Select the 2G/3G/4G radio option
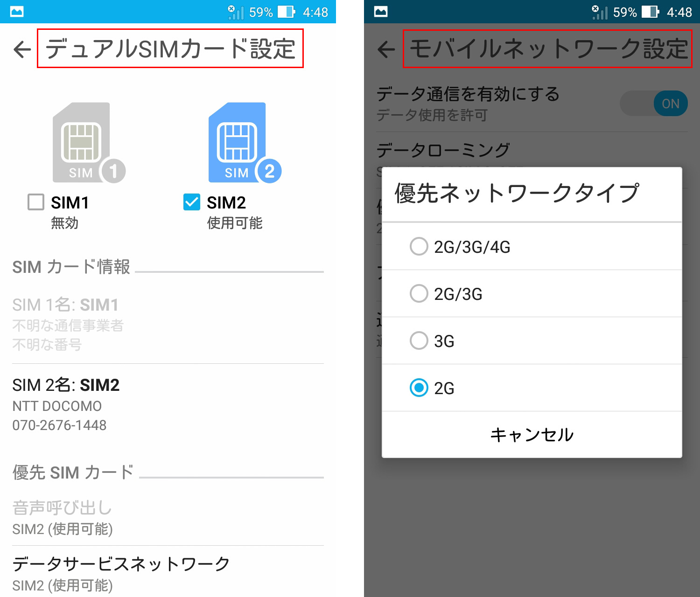The height and width of the screenshot is (597, 700). click(532, 246)
